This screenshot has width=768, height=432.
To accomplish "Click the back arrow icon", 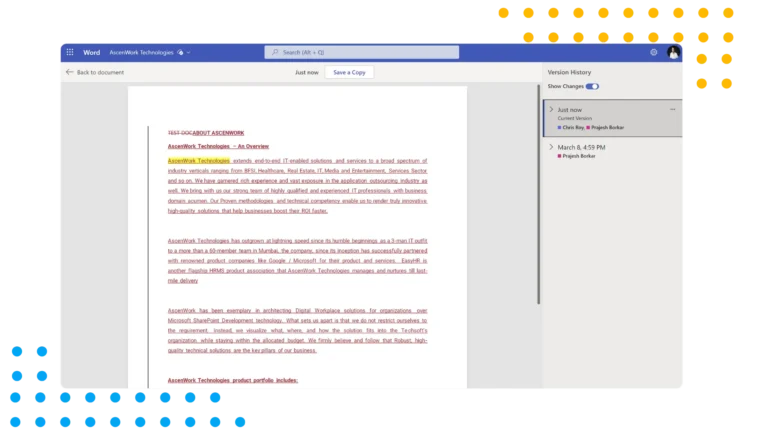I will pyautogui.click(x=70, y=72).
